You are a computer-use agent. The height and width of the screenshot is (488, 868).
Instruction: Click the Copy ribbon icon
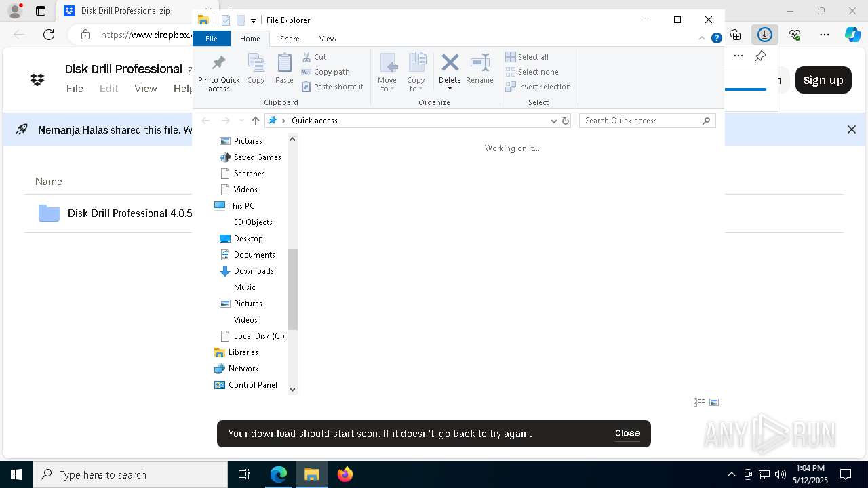point(256,63)
